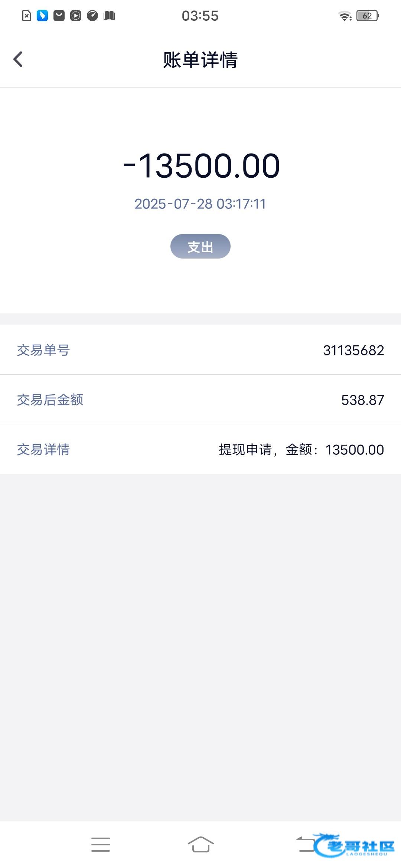Tap the transaction timestamp 2025-07-28 03:17:11

point(200,204)
